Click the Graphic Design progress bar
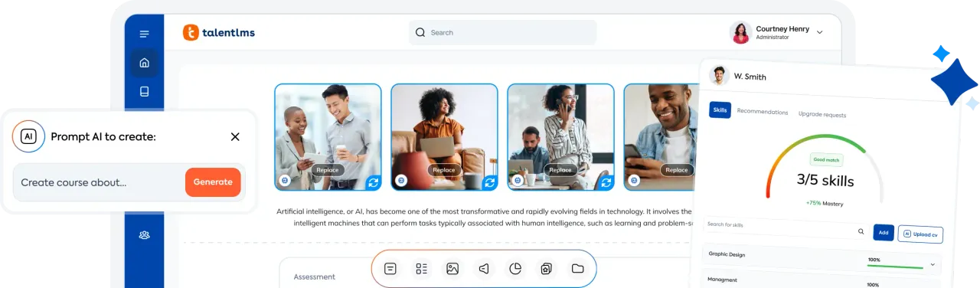 click(894, 267)
